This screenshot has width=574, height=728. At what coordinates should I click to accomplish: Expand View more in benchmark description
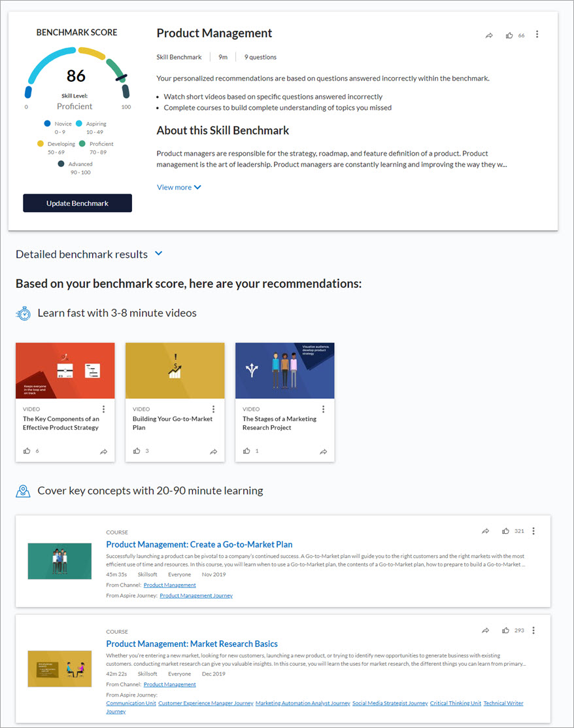(x=178, y=187)
